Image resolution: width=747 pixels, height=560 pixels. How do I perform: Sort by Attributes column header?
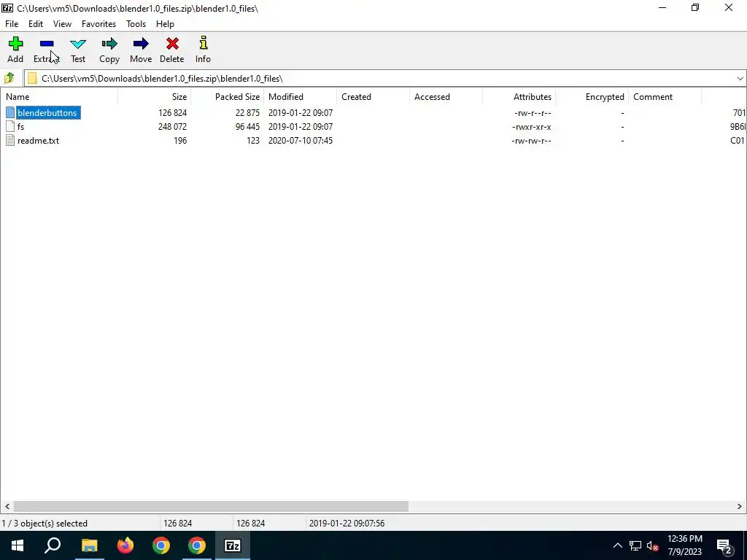coord(519,97)
